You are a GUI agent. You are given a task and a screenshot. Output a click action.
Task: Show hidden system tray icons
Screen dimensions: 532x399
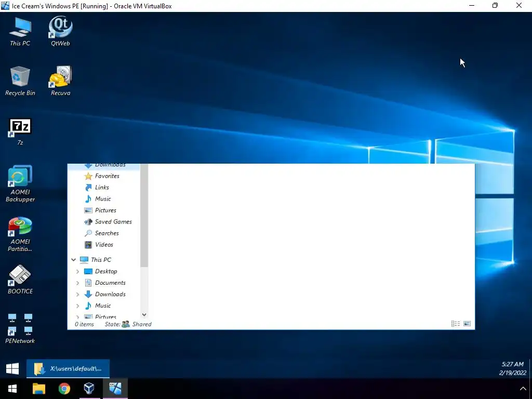(x=523, y=389)
